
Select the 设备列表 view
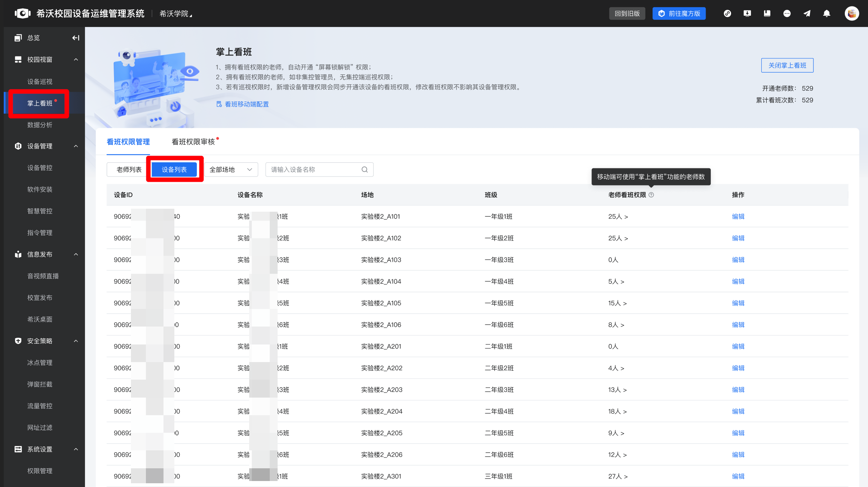[174, 169]
